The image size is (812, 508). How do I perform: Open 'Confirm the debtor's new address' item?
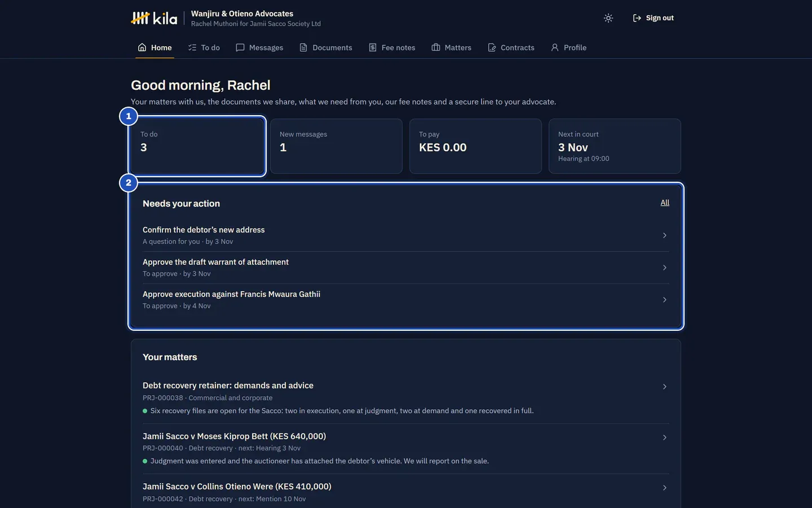pos(406,235)
